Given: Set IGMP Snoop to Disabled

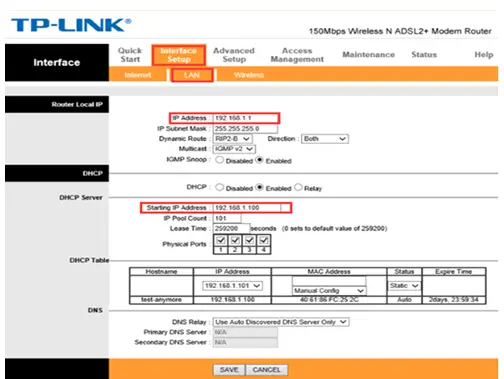Looking at the screenshot, I should (x=219, y=160).
